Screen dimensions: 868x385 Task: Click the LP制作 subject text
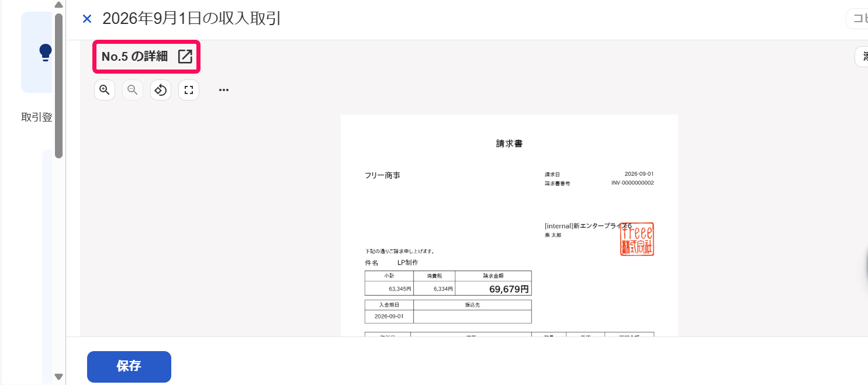tap(408, 263)
